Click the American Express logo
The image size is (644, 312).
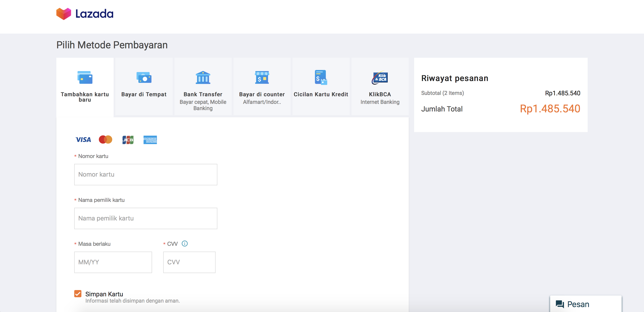pos(150,140)
